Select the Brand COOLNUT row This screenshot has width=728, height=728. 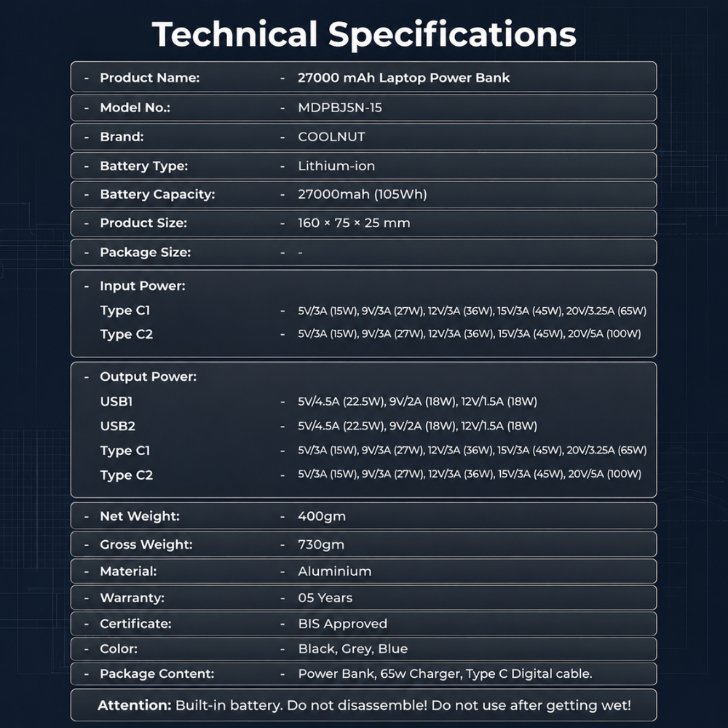click(x=363, y=137)
